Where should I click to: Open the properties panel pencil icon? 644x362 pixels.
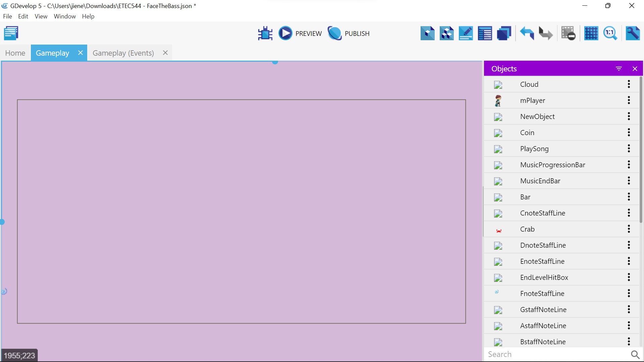coord(466,33)
